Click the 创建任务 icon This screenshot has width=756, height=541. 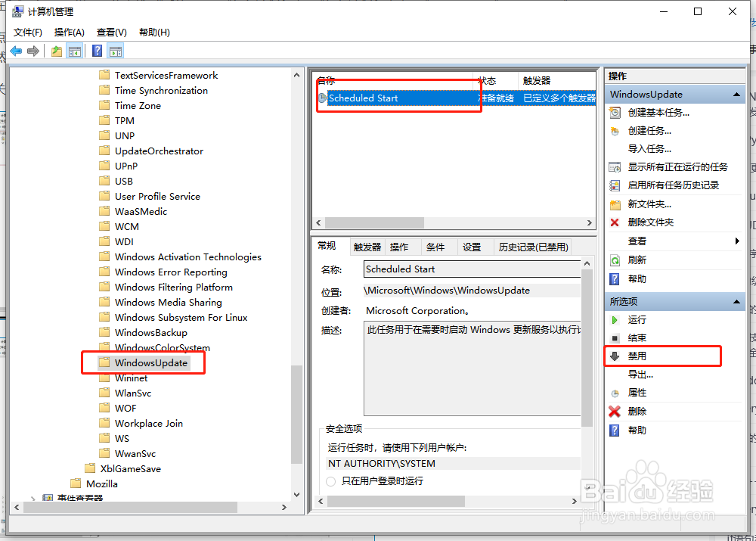[615, 131]
